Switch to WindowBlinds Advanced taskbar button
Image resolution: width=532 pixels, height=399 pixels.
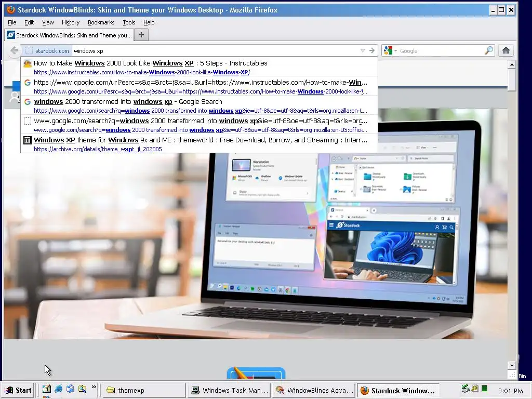coord(313,390)
